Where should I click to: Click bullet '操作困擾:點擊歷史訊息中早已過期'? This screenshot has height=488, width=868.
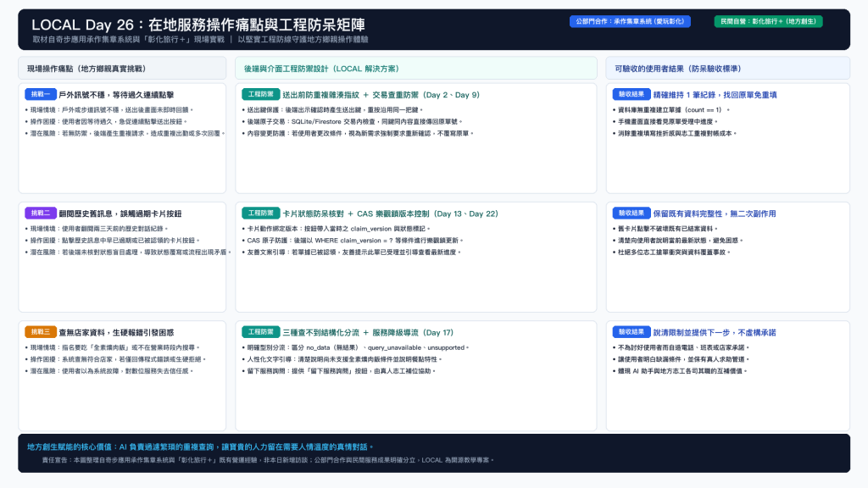click(113, 240)
